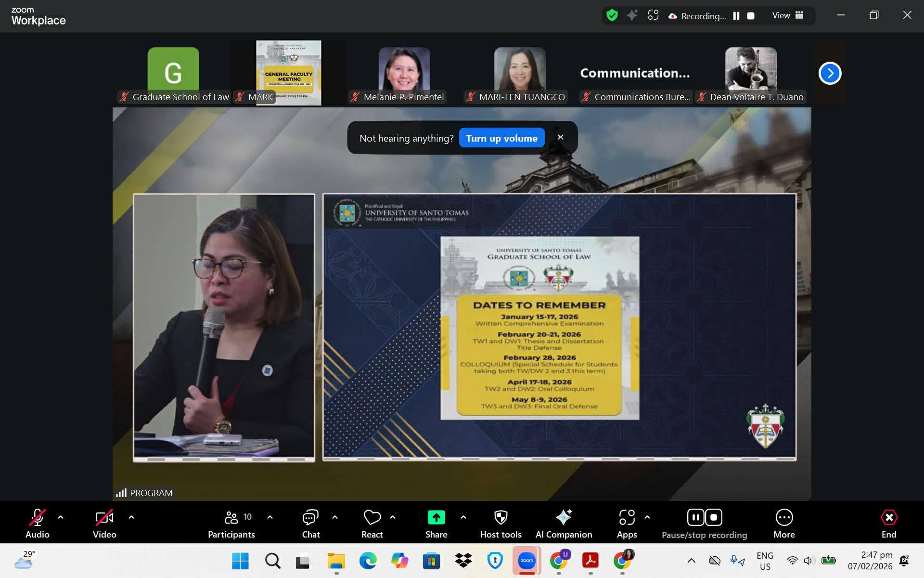924x578 pixels.
Task: Open File Explorer from taskbar
Action: point(336,561)
